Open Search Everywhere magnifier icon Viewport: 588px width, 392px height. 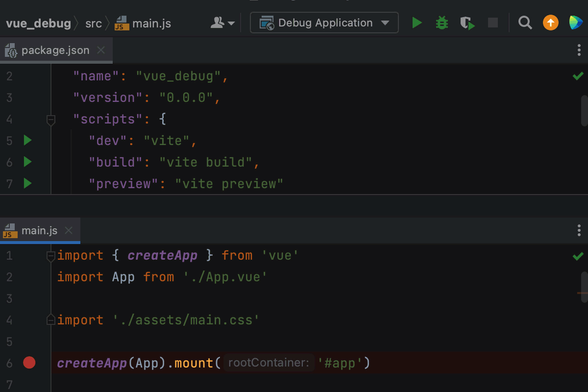pyautogui.click(x=525, y=23)
